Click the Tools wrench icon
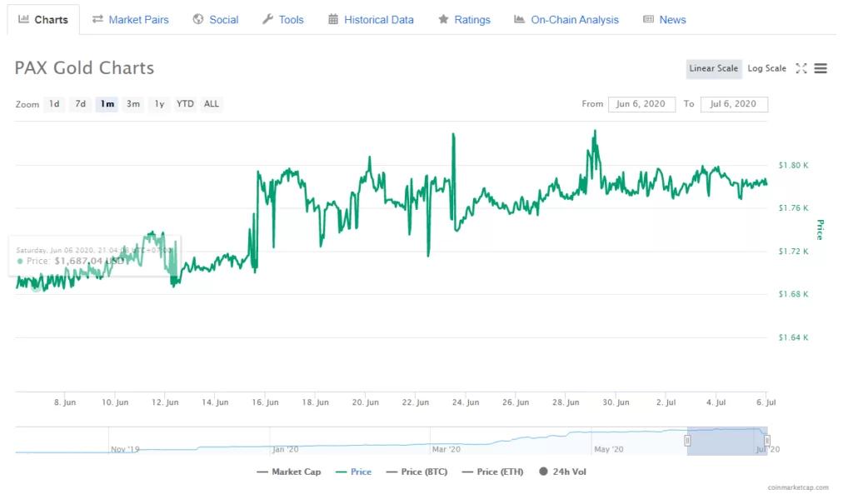The image size is (853, 504). [267, 19]
